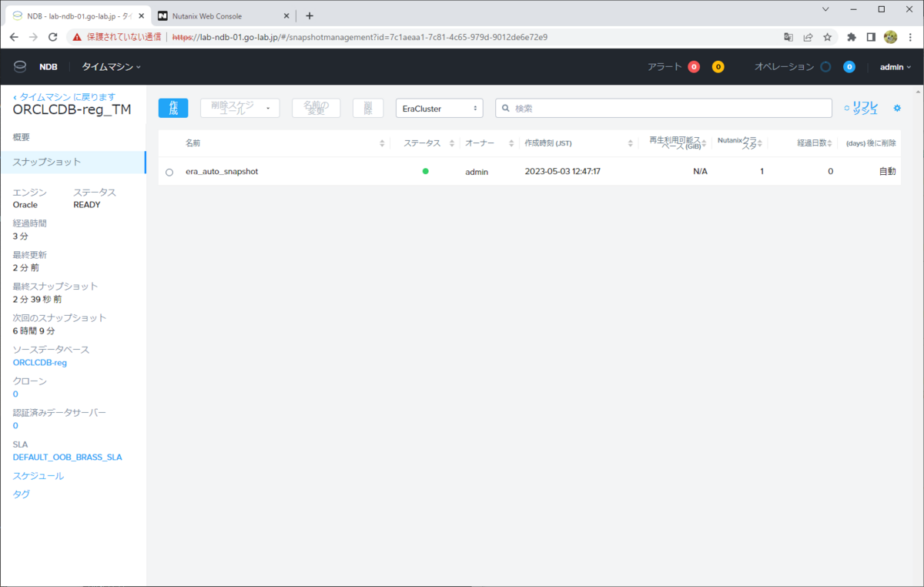Image resolution: width=924 pixels, height=587 pixels.
Task: Open the Chrome three-dot menu
Action: (x=910, y=37)
